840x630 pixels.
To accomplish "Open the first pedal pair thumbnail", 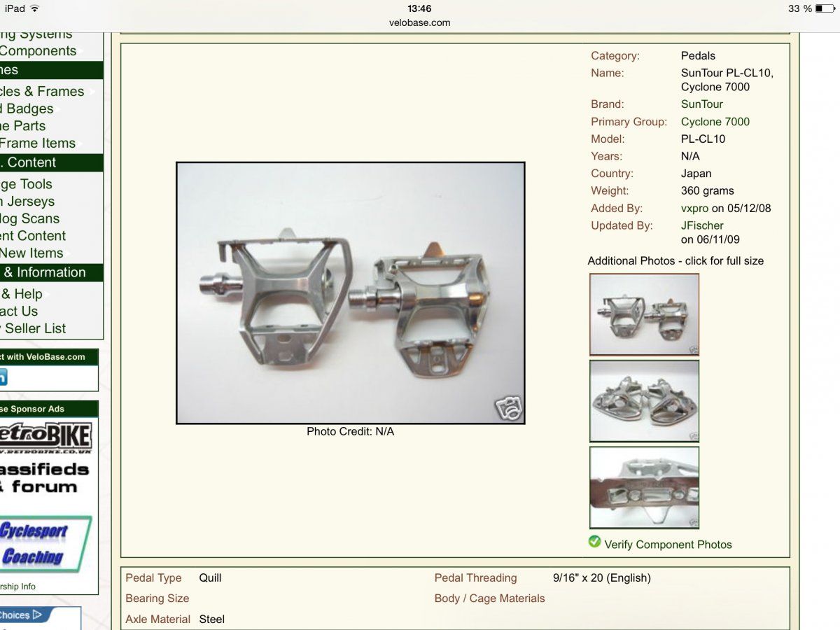I will coord(644,314).
